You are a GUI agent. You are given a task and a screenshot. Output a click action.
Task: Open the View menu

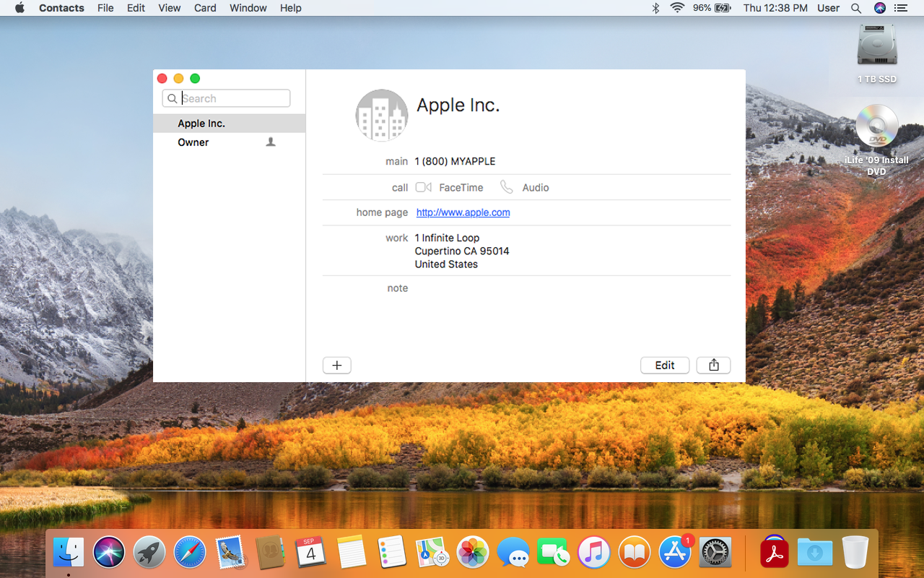[x=170, y=8]
